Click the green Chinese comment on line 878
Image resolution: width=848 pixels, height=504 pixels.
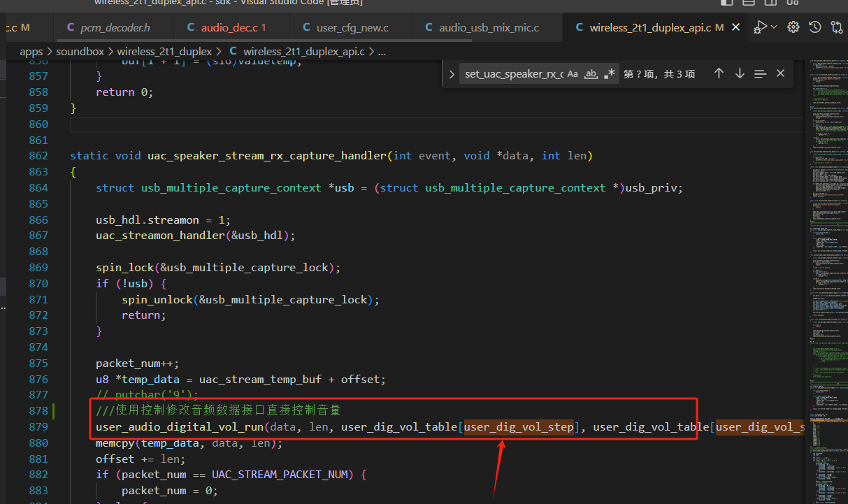pos(218,410)
